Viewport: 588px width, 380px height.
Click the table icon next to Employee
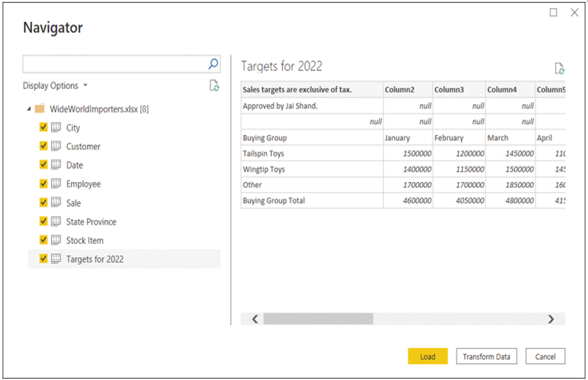coord(56,183)
